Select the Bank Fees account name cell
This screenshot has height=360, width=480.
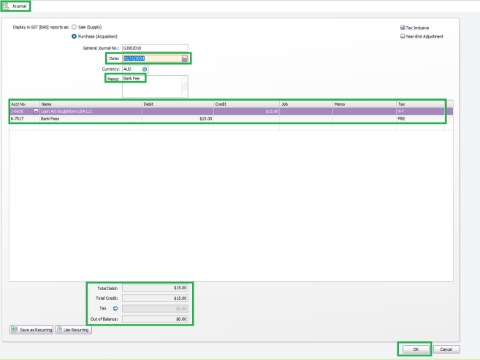91,119
